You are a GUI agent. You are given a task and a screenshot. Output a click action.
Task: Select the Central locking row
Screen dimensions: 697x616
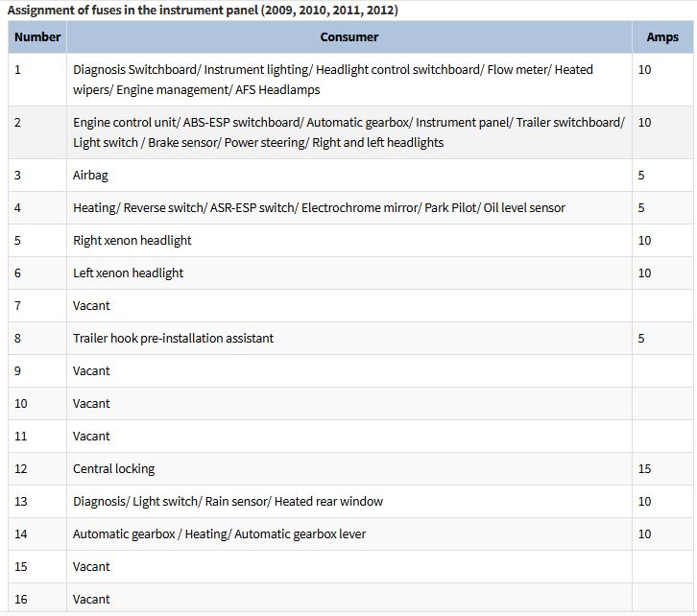(x=350, y=468)
